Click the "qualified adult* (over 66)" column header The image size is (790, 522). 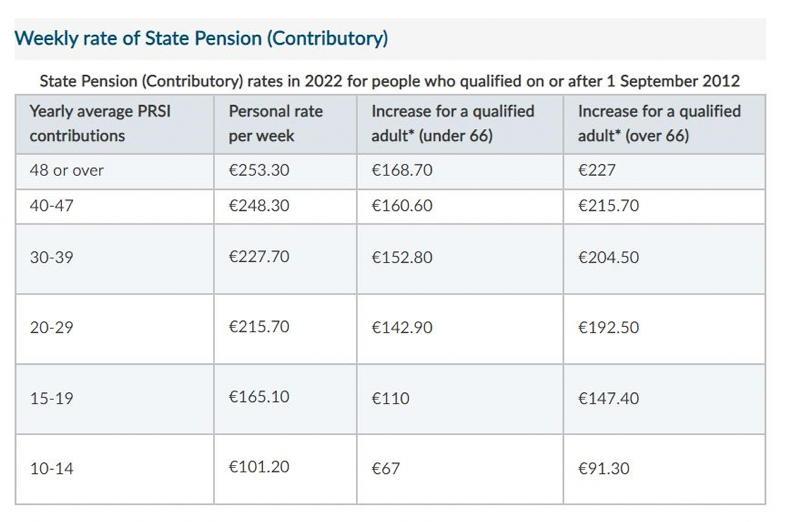(x=659, y=123)
